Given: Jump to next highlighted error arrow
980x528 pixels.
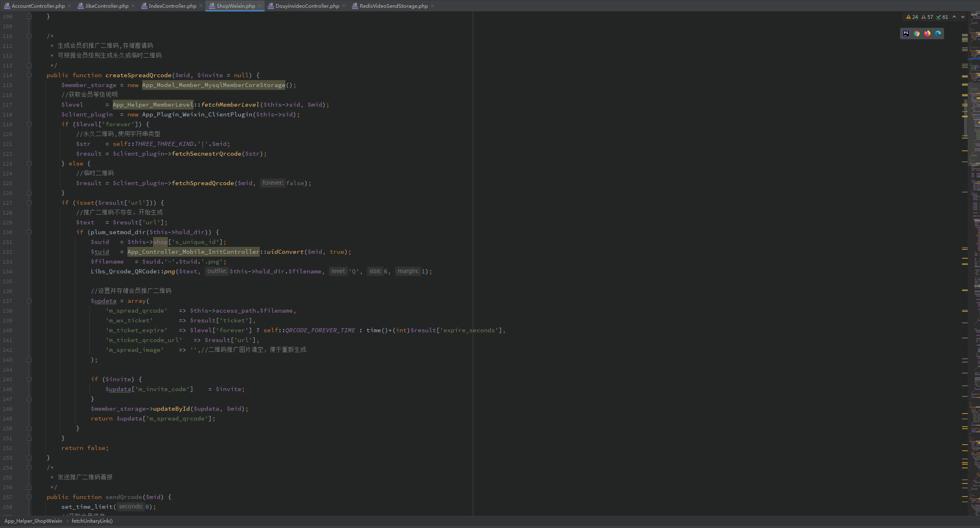Looking at the screenshot, I should coord(963,17).
